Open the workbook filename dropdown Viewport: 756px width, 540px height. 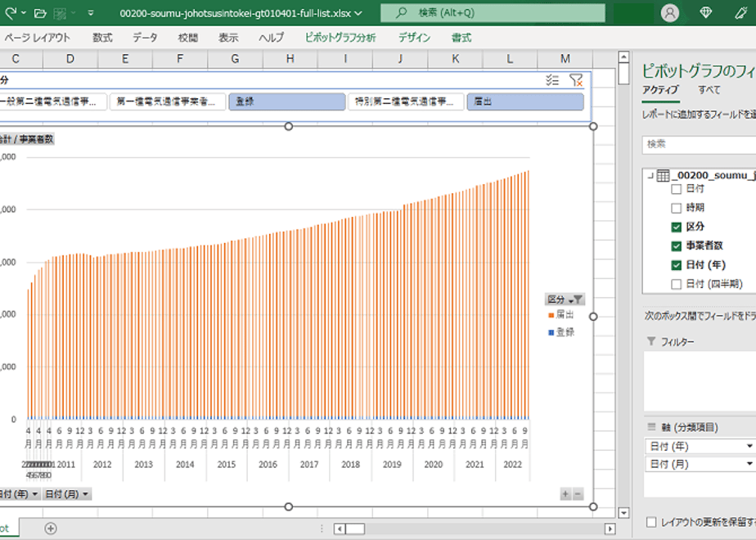coord(358,13)
